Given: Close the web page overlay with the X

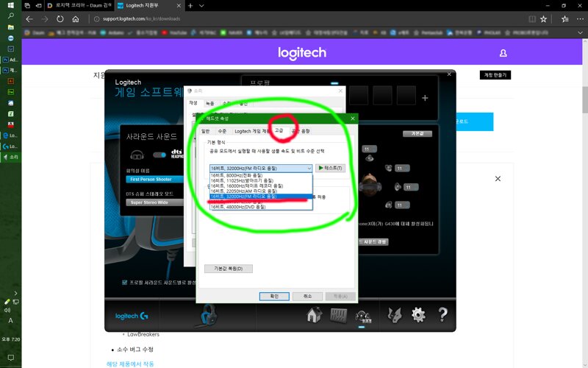Looking at the screenshot, I should coord(498,179).
